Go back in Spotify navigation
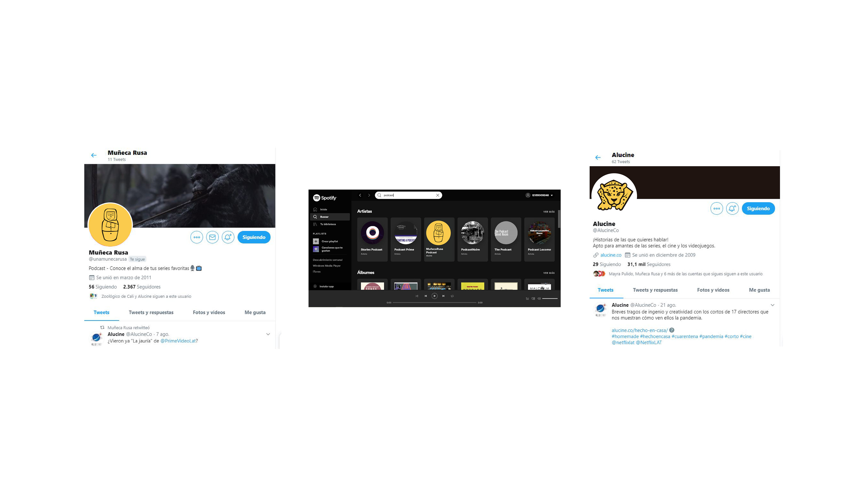 360,195
